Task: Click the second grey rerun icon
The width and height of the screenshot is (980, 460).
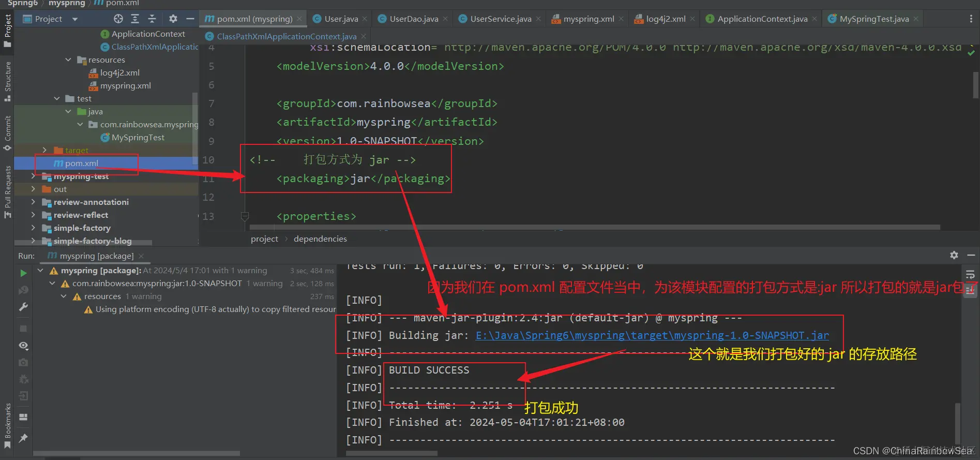Action: pos(23,290)
